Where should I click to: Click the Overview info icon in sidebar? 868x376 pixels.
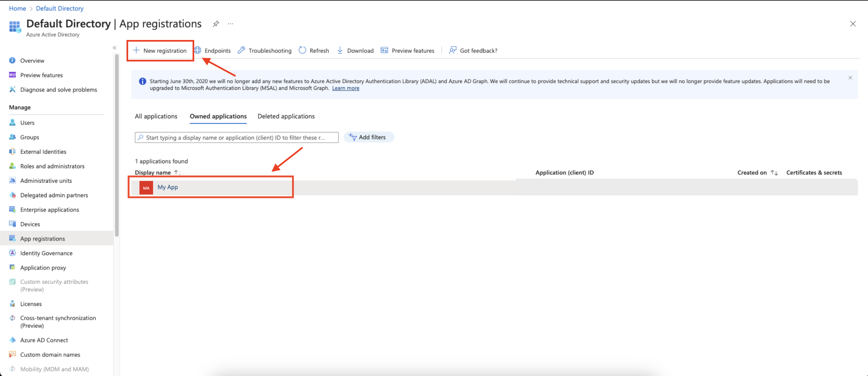pos(13,60)
